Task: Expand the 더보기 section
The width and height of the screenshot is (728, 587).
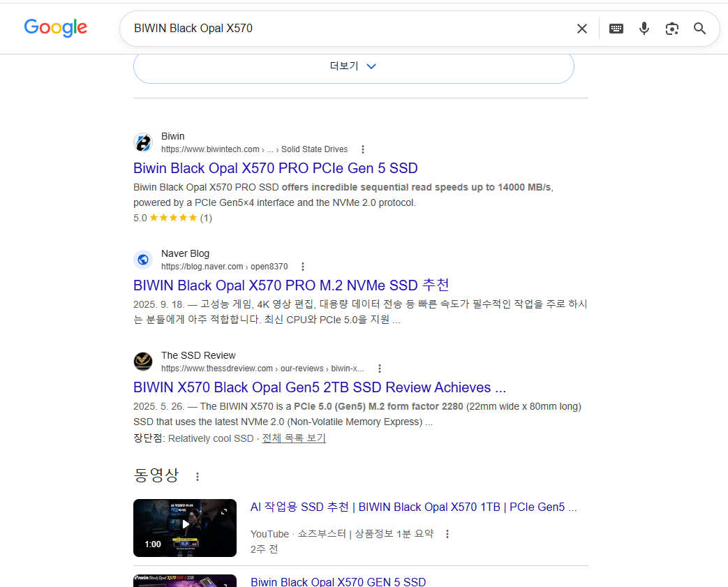Action: pyautogui.click(x=354, y=67)
